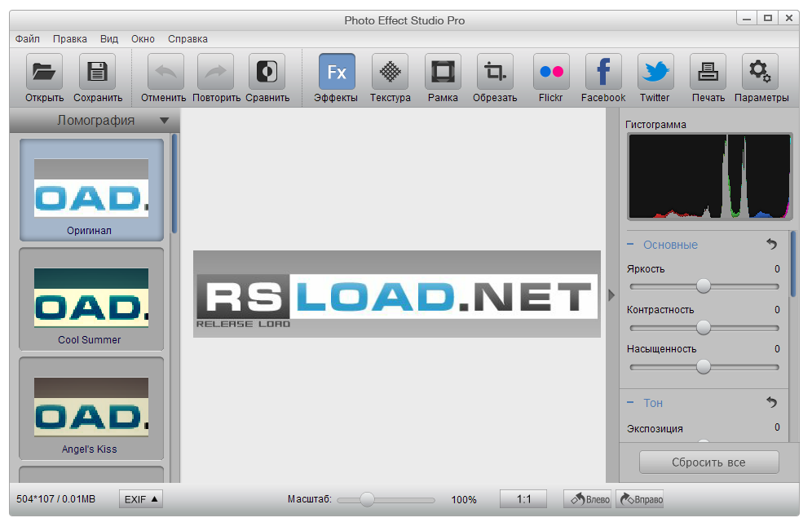Expand the EXIF info popup
Viewport: 812px width, 531px height.
(141, 499)
